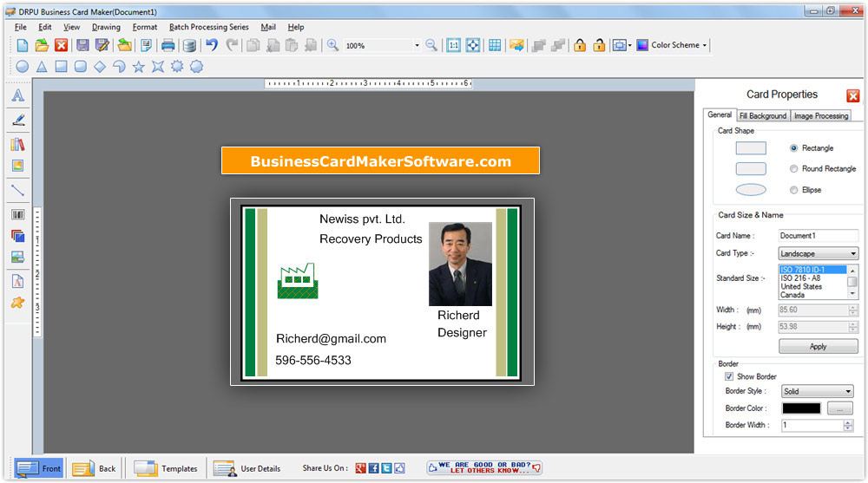Draw an ellipse shape
Screen dimensions: 868x483
click(x=23, y=67)
